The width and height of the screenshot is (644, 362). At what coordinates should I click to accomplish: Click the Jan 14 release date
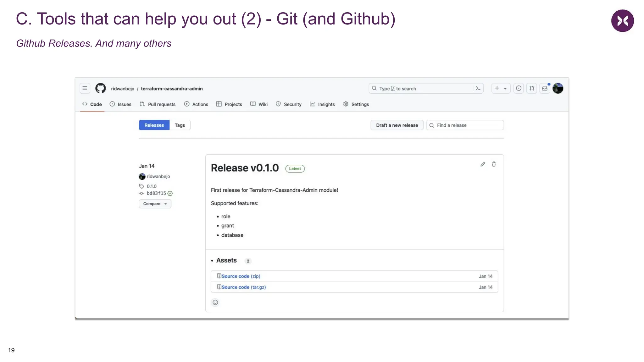click(147, 166)
